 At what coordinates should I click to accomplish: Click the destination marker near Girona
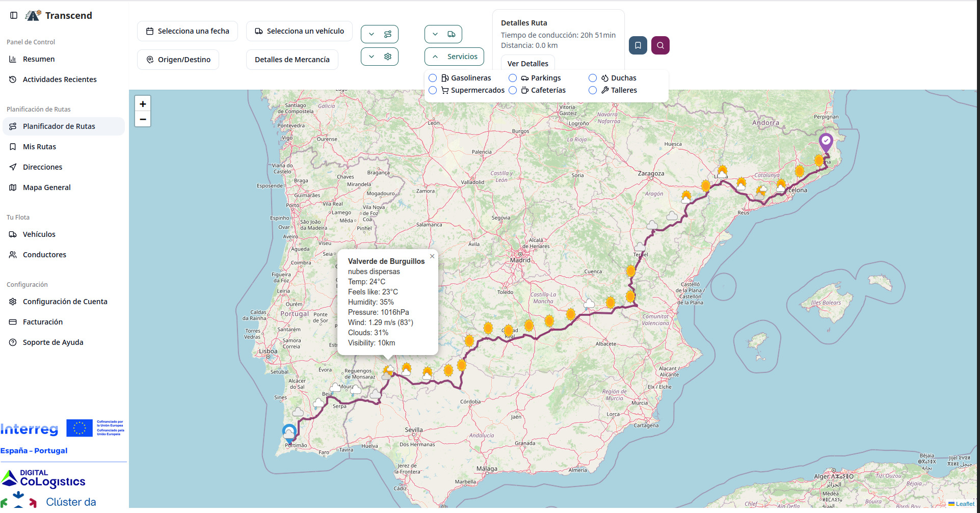[826, 143]
